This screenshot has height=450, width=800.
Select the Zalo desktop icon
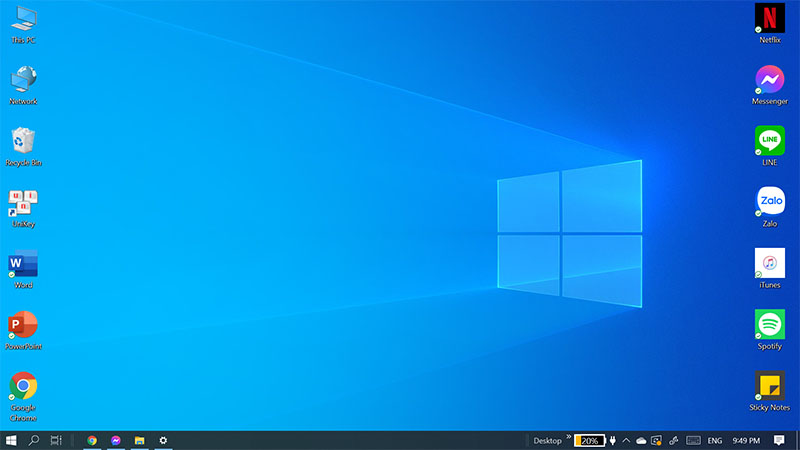pos(769,207)
